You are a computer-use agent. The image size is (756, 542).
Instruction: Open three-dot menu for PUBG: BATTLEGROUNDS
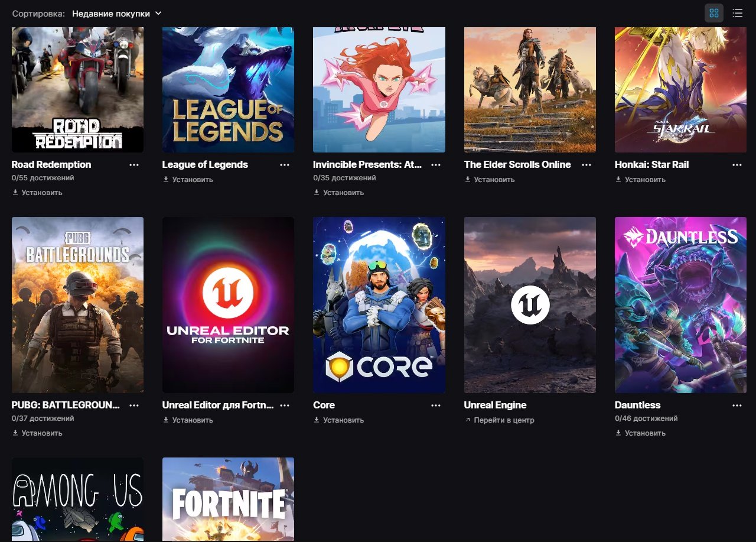pos(134,405)
